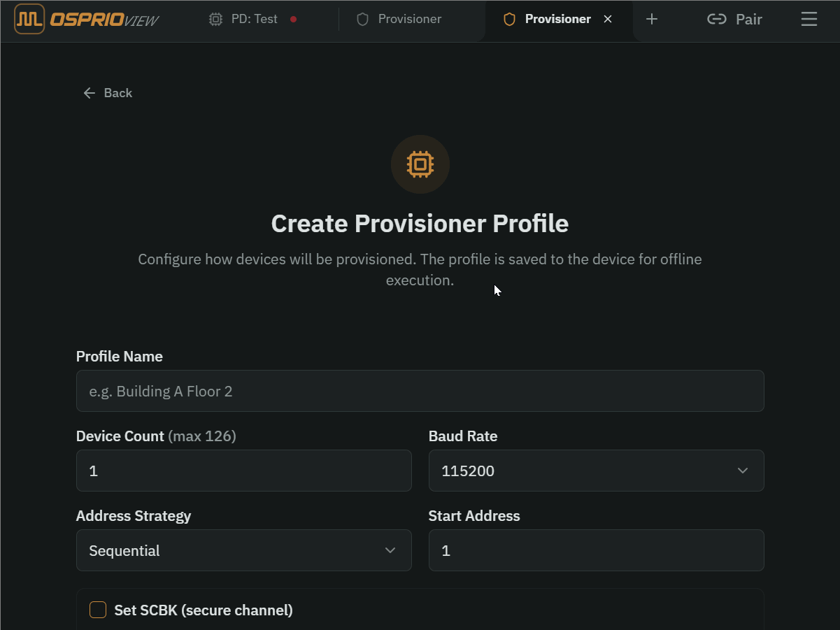The height and width of the screenshot is (630, 840).
Task: Click the Sequential dropdown chevron
Action: (x=390, y=550)
